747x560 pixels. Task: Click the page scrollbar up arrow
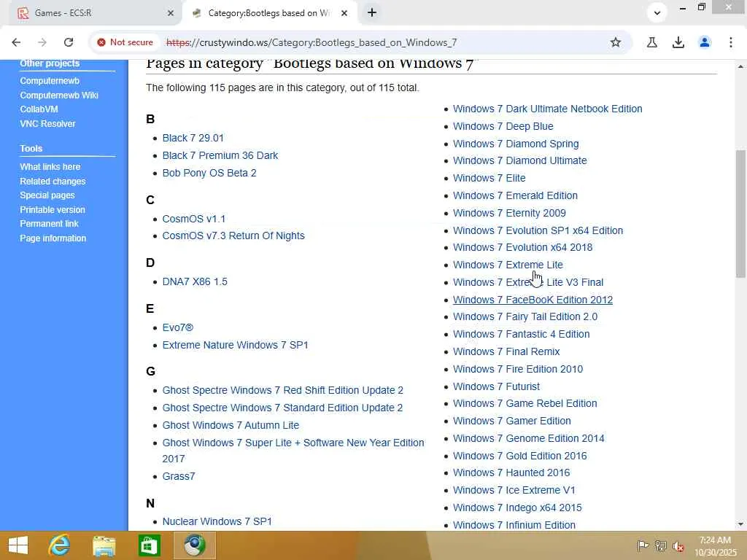(x=740, y=66)
